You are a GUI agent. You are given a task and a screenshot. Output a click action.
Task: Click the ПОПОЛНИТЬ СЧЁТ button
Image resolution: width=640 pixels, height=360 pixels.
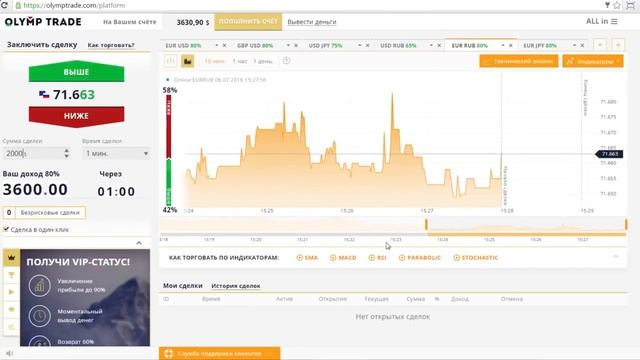pyautogui.click(x=248, y=22)
